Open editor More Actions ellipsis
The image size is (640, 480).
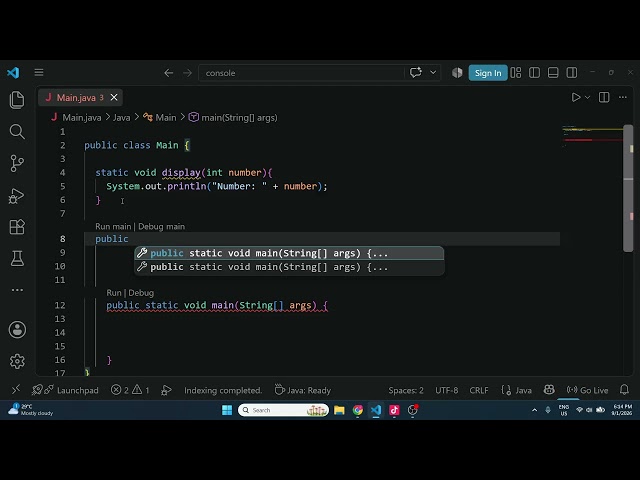622,97
